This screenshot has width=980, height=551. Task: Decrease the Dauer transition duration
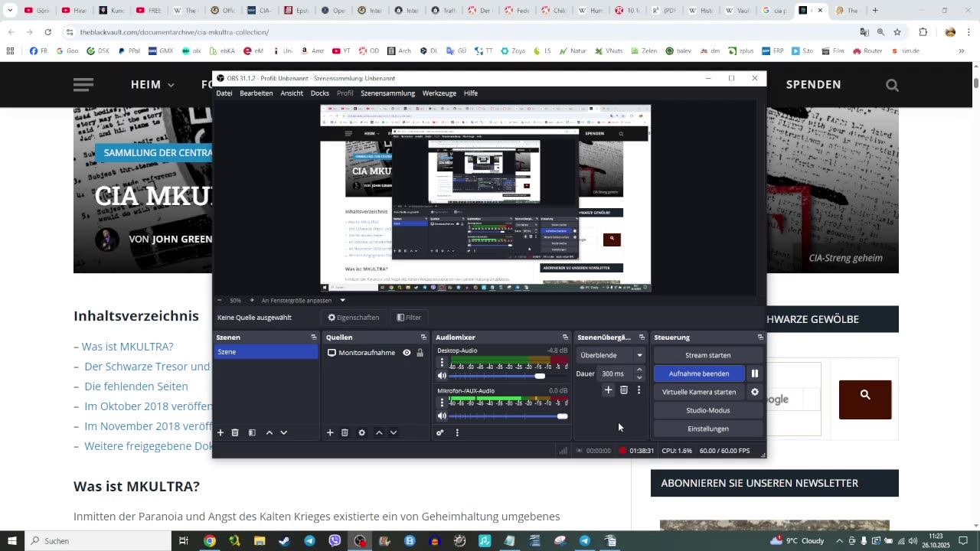pyautogui.click(x=640, y=377)
